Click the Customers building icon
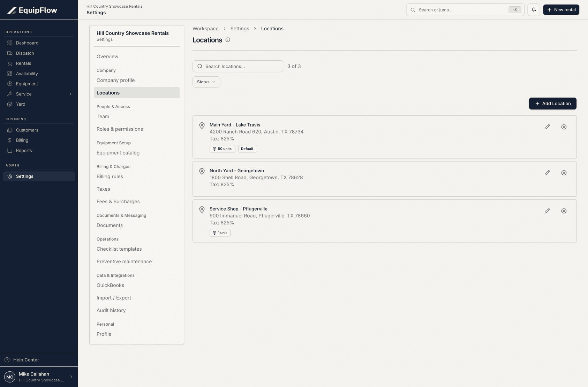Viewport: 588px width, 387px height. point(10,130)
